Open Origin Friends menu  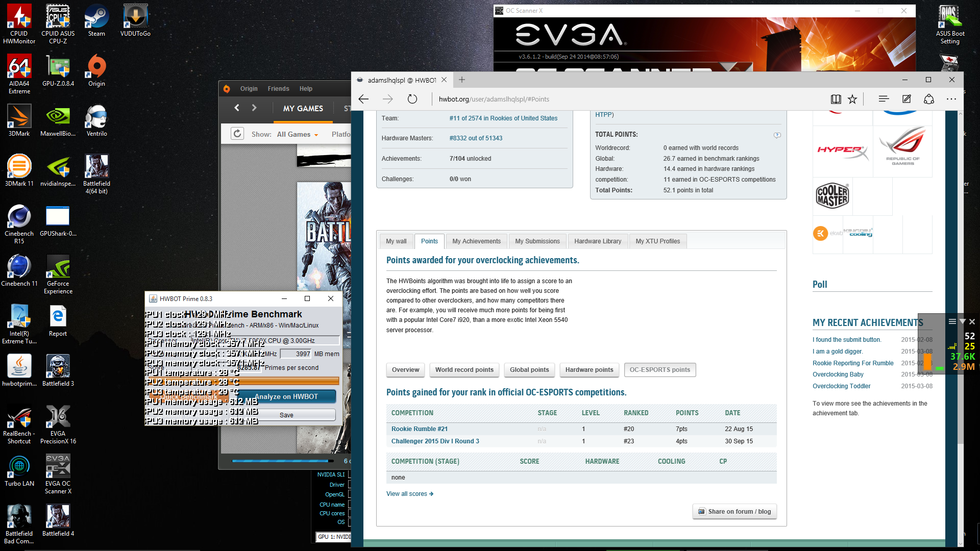tap(278, 89)
